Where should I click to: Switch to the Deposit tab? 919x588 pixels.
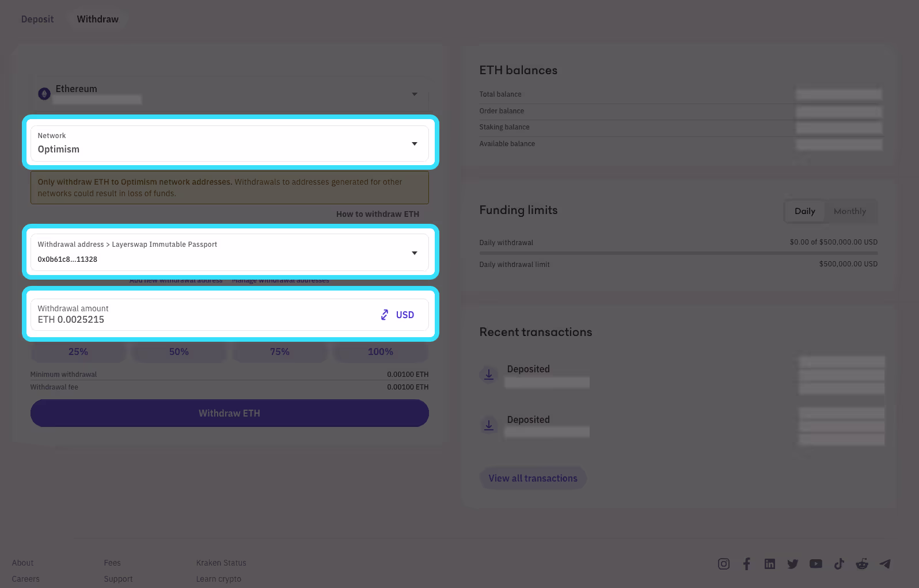click(37, 19)
